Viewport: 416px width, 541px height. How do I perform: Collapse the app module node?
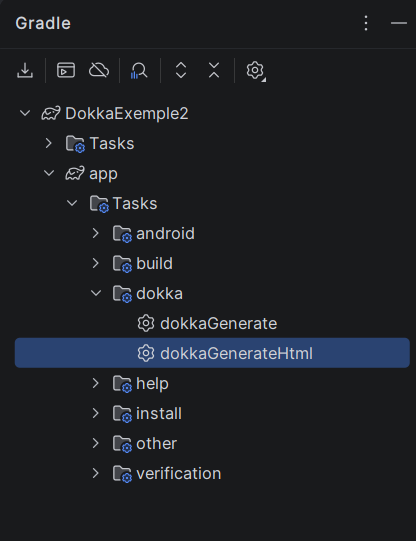(x=49, y=173)
